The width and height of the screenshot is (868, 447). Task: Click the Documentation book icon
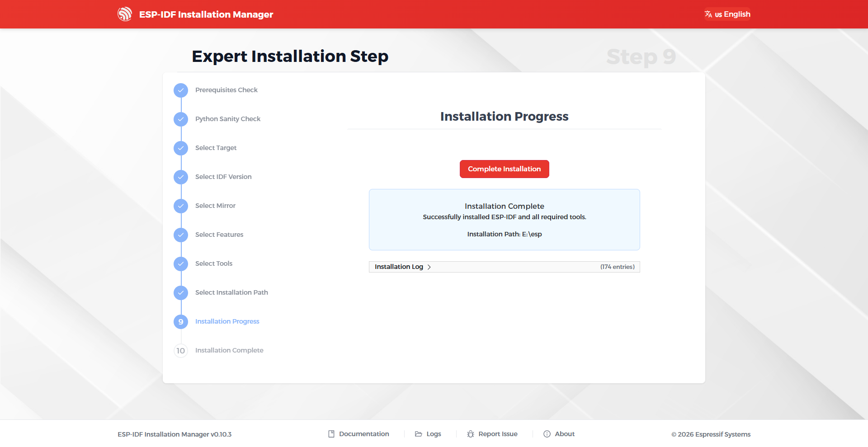point(331,434)
